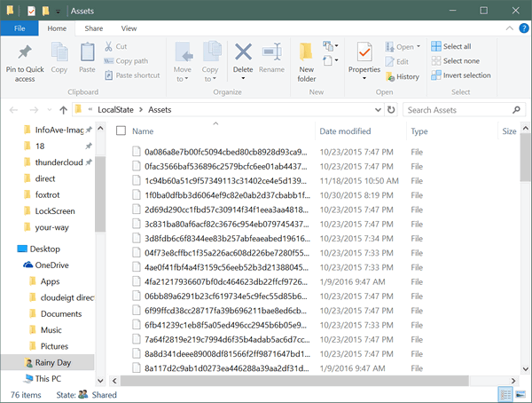Click the Easy access icon
This screenshot has height=403, width=532.
pos(327,61)
